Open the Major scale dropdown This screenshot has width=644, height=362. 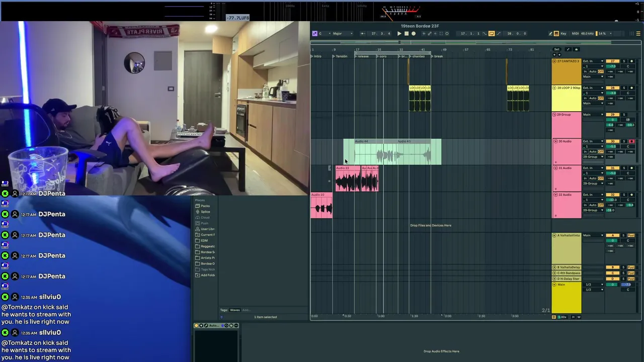coord(343,34)
